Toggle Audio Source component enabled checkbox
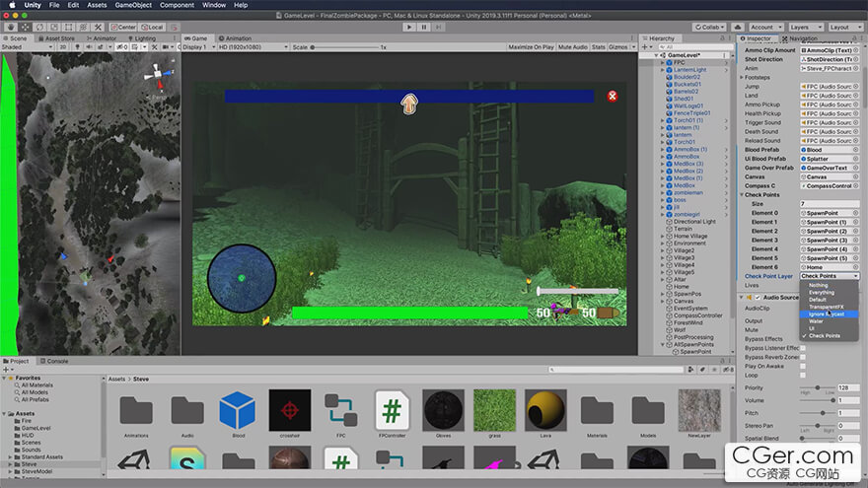The height and width of the screenshot is (488, 868). coord(758,298)
